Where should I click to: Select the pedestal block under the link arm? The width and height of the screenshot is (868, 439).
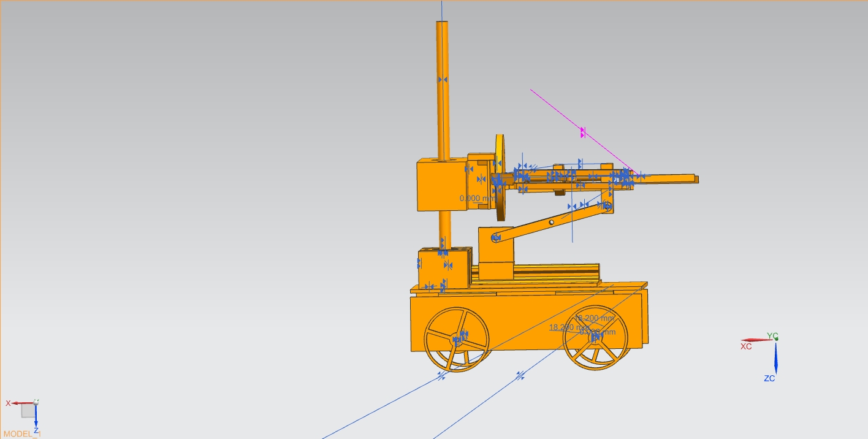[x=495, y=254]
